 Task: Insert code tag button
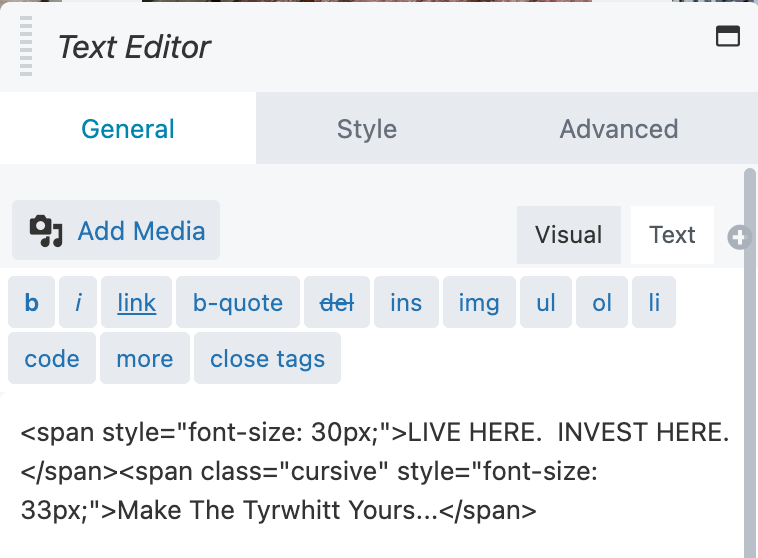[52, 358]
